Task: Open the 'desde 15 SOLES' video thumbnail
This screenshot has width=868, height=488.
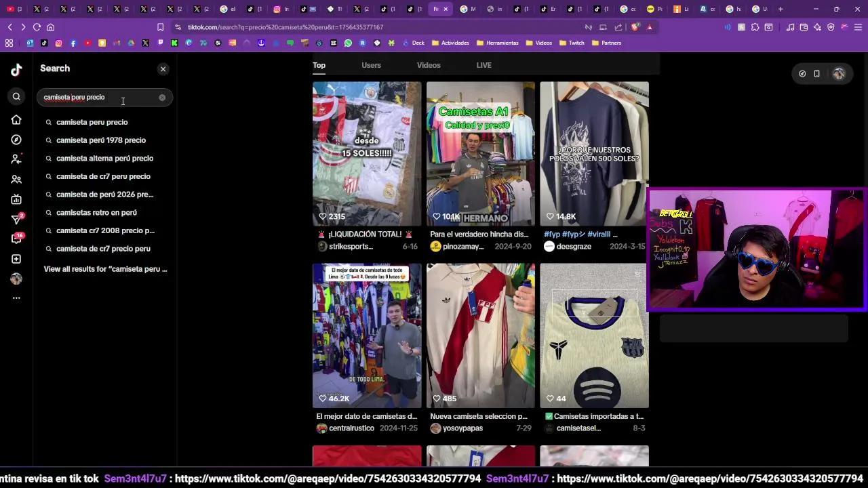Action: pos(367,154)
